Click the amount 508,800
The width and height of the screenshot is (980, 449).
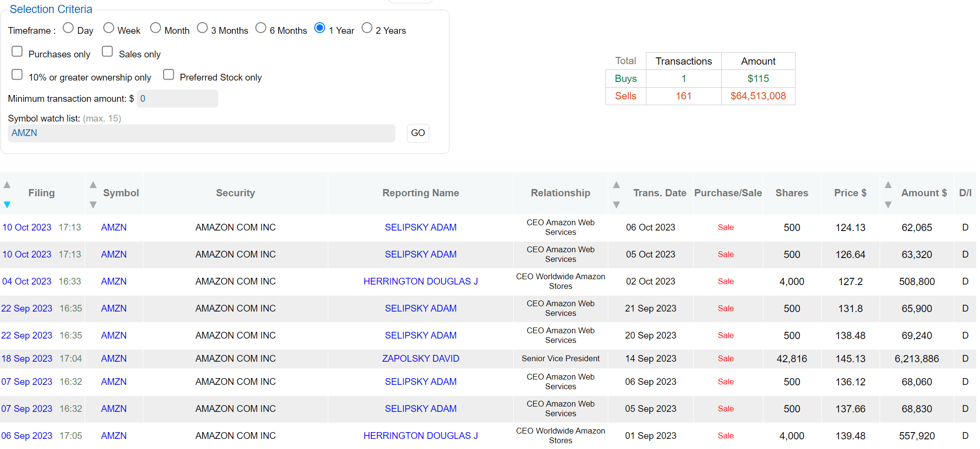click(x=917, y=282)
